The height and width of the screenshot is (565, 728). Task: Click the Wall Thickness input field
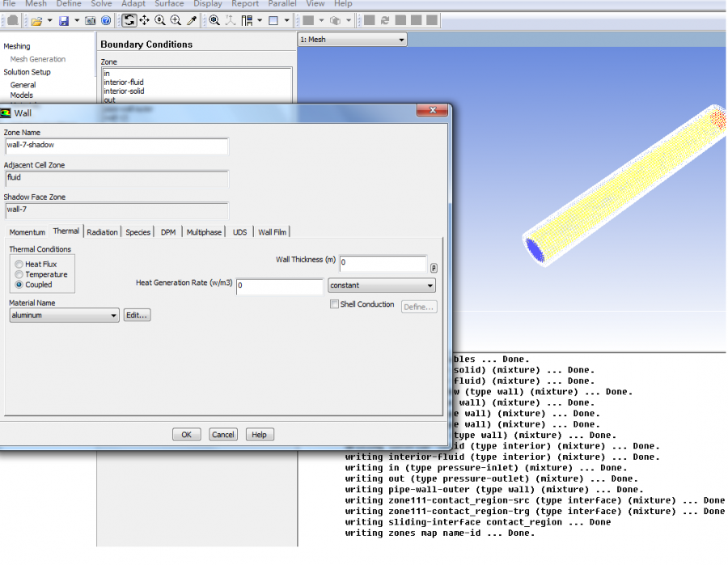(x=383, y=263)
